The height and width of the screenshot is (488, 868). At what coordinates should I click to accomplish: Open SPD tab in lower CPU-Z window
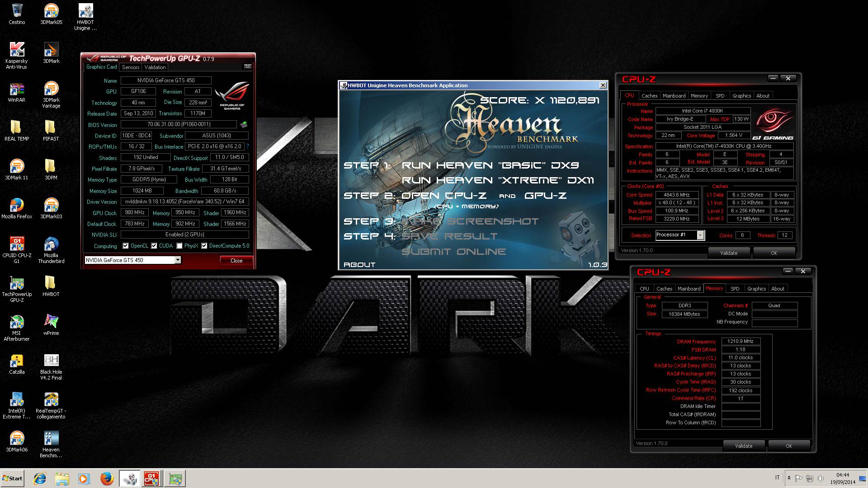735,289
